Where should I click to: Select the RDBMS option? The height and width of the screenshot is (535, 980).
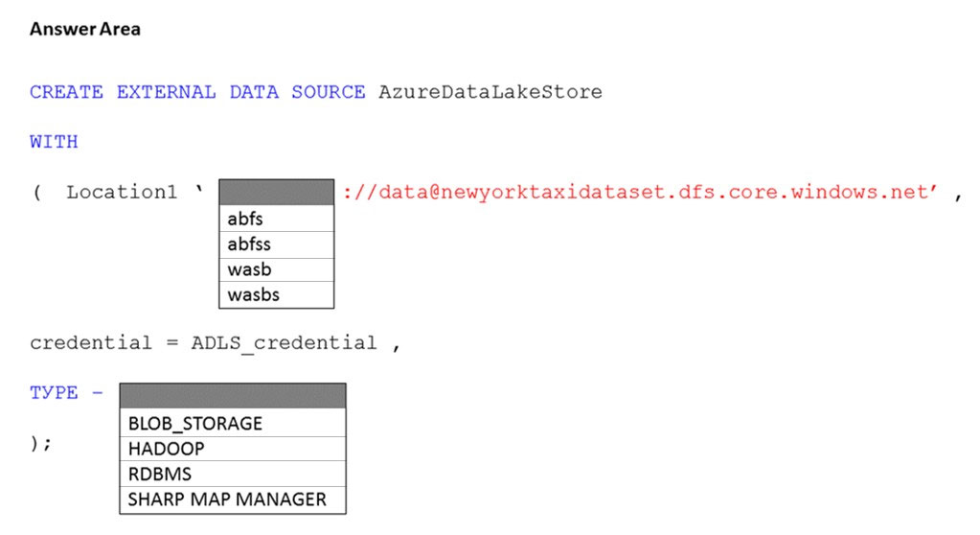[x=233, y=474]
